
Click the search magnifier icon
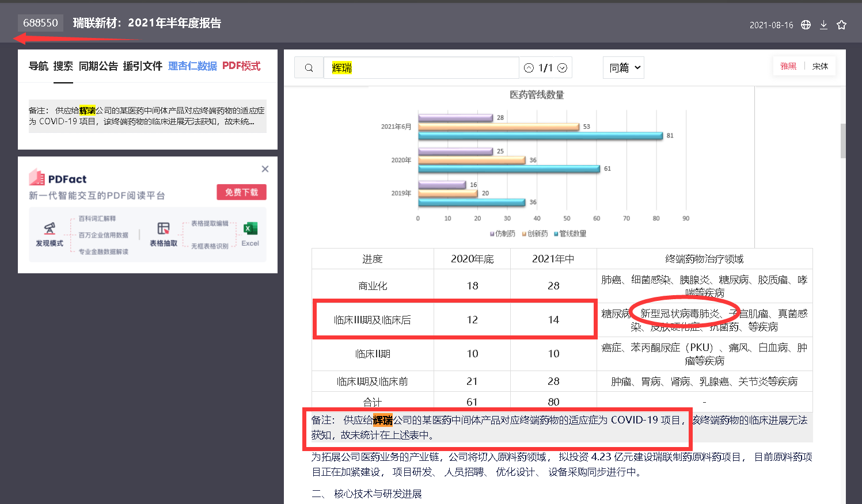(309, 68)
